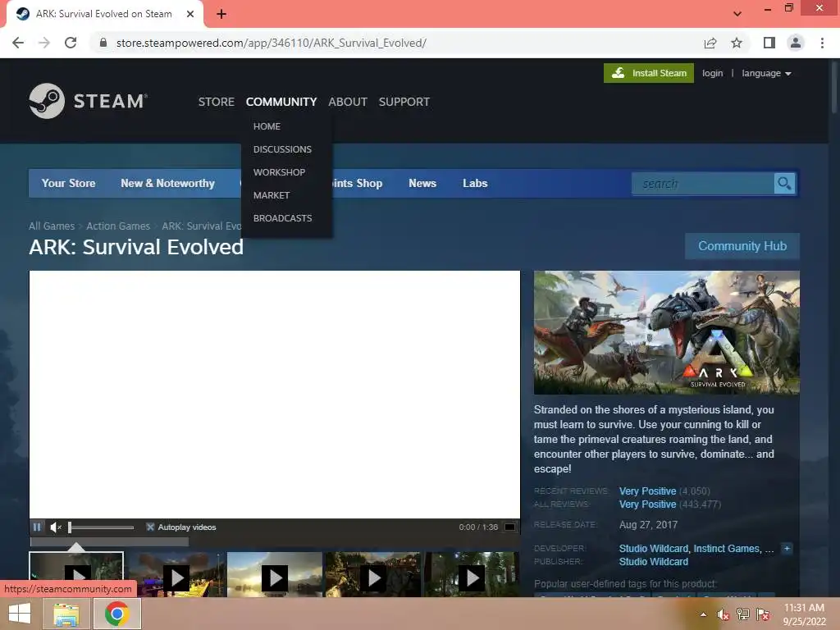Image resolution: width=840 pixels, height=630 pixels.
Task: Open the Your Store tab
Action: click(x=69, y=183)
